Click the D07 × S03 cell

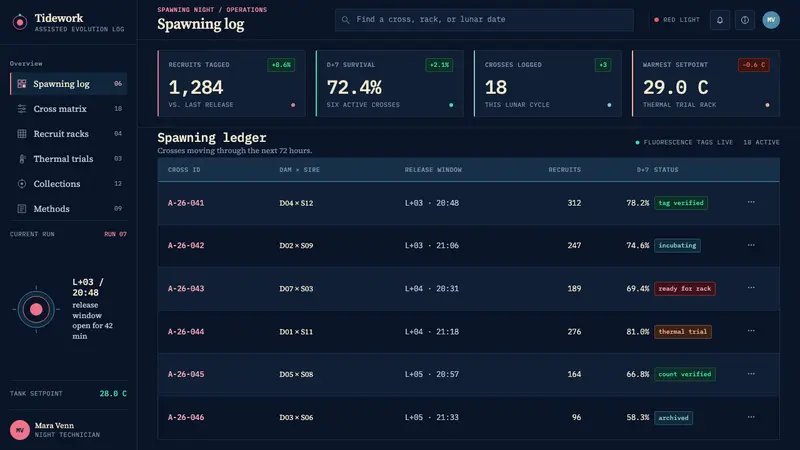[296, 289]
